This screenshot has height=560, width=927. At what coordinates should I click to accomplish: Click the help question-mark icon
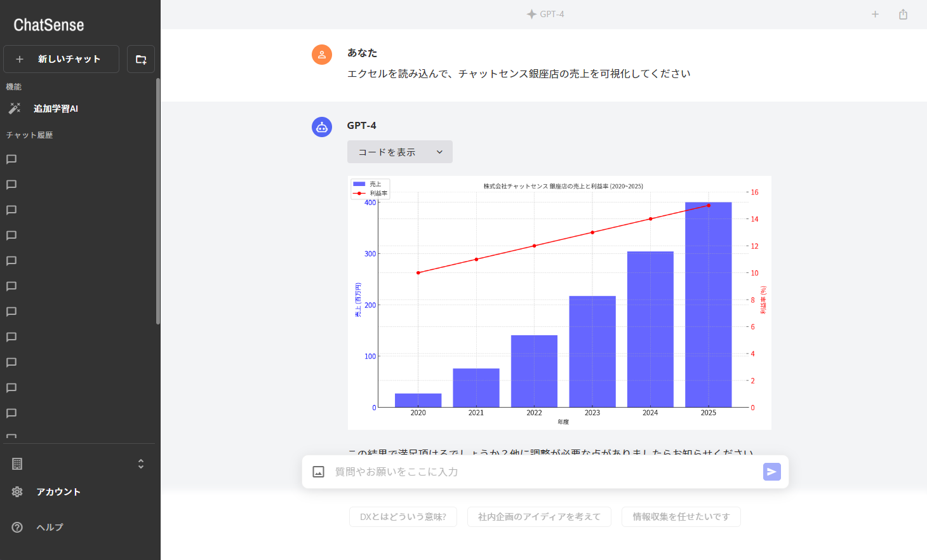16,527
